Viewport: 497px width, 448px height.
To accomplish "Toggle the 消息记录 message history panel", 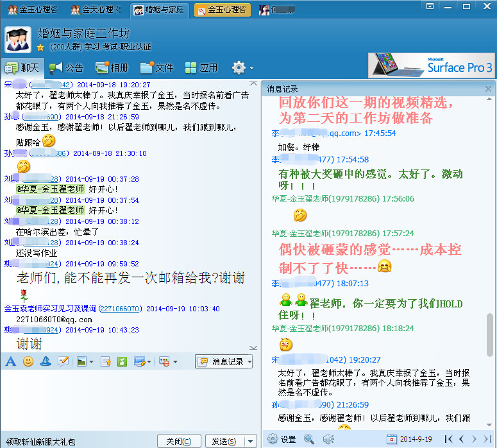I will 223,361.
